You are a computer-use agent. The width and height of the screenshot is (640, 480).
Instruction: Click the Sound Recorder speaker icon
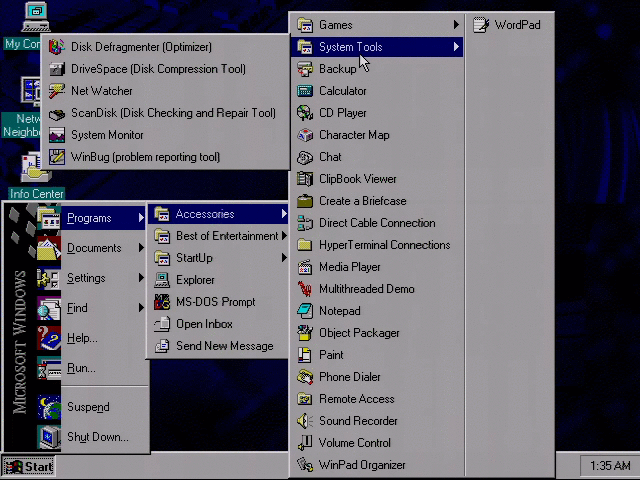tap(305, 421)
